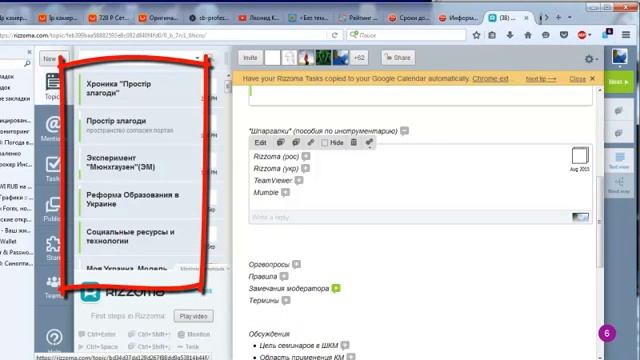Click the Invite button
640x360 pixels.
pyautogui.click(x=250, y=58)
